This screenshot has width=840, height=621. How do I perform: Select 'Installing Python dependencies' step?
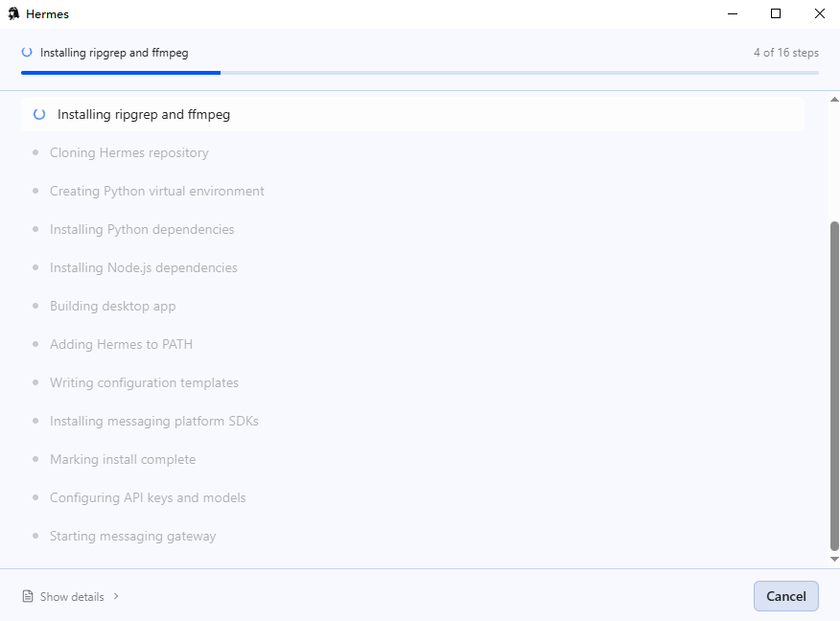(x=142, y=229)
